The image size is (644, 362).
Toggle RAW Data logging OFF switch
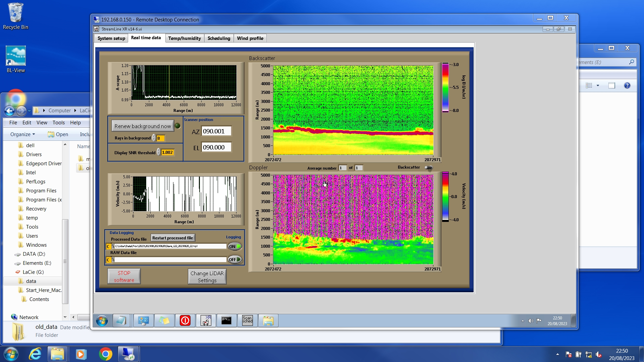[x=235, y=259]
